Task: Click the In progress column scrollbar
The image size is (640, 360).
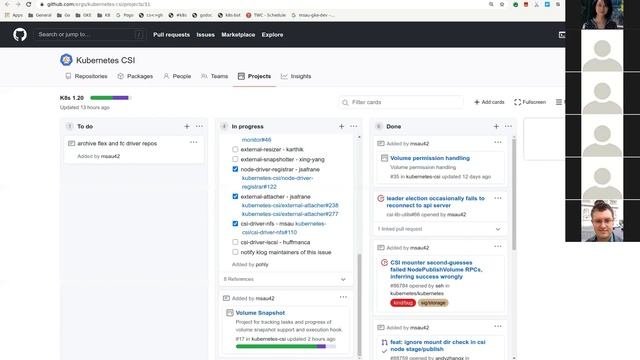Action: tap(360, 304)
